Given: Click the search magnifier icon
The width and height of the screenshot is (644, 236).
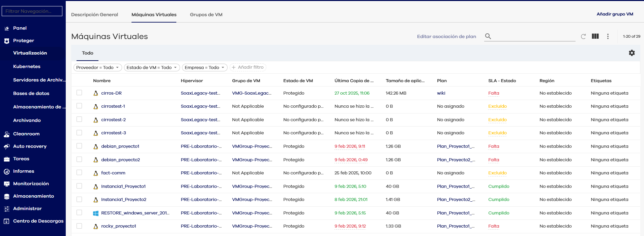Looking at the screenshot, I should tap(488, 36).
